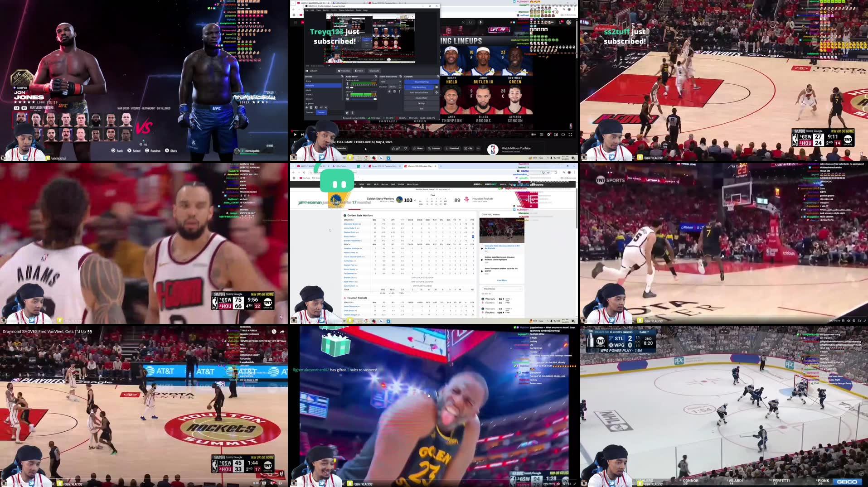This screenshot has width=868, height=487.
Task: Open Mic/Aux options kebab menu
Action: pyautogui.click(x=348, y=95)
